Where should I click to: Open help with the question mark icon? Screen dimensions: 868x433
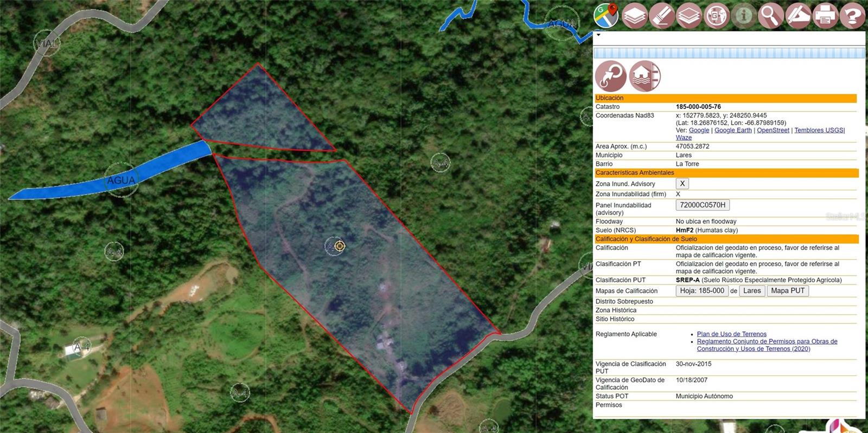click(x=852, y=16)
